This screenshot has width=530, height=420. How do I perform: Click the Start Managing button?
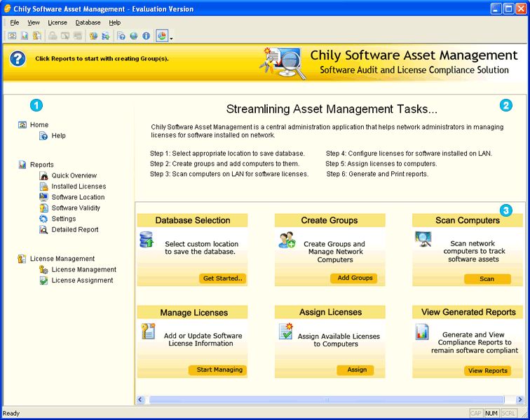[217, 370]
